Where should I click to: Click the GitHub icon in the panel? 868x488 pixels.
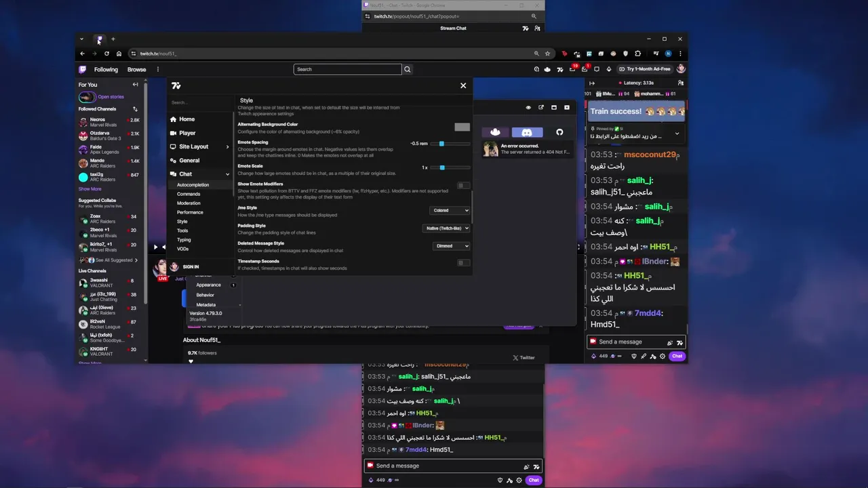point(559,132)
